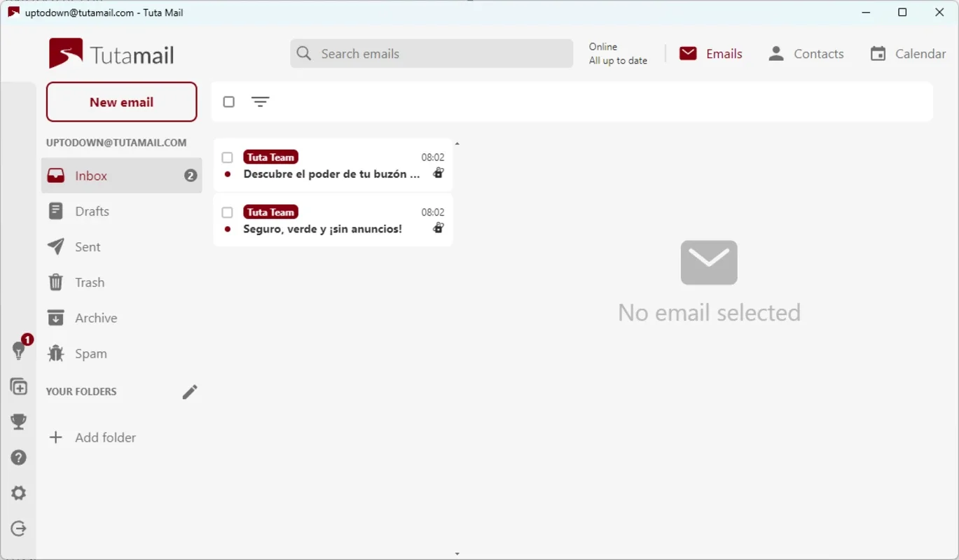Viewport: 959px width, 560px height.
Task: Click the YOUR FOLDERS heading
Action: 81,392
